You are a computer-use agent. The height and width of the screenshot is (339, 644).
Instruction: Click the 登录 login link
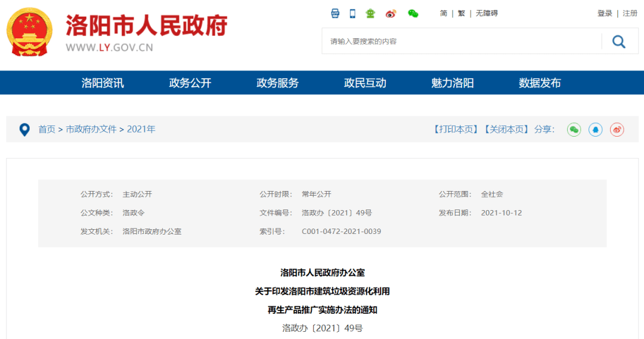pos(605,13)
